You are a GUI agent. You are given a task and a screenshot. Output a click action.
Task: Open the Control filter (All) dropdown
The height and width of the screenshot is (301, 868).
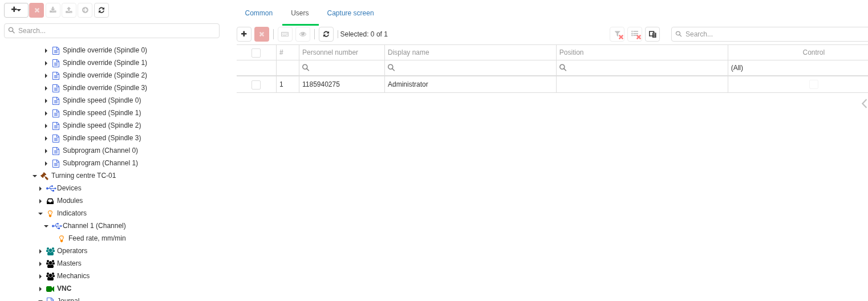pos(798,68)
